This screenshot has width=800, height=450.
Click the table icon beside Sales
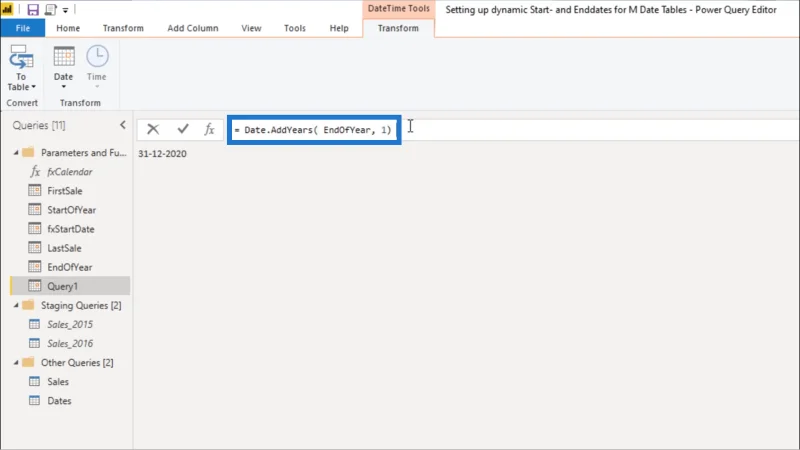pos(35,381)
